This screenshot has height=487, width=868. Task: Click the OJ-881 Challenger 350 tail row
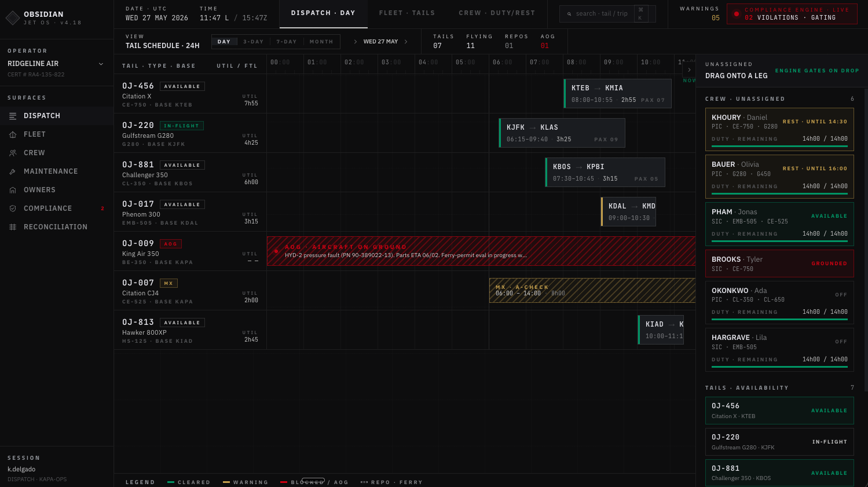pos(190,173)
